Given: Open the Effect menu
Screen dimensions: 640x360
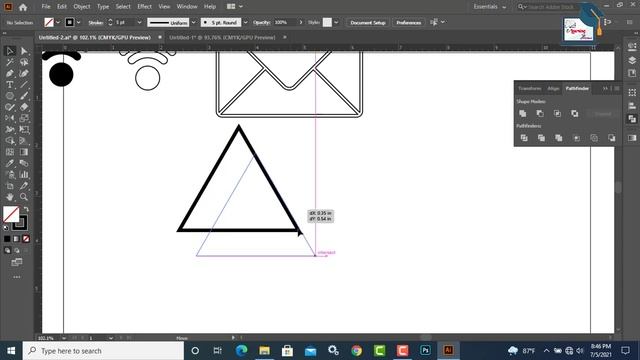Looking at the screenshot, I should tap(144, 7).
